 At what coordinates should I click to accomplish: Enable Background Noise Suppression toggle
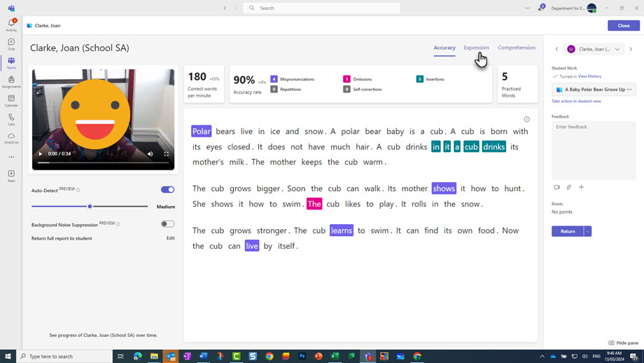click(167, 224)
